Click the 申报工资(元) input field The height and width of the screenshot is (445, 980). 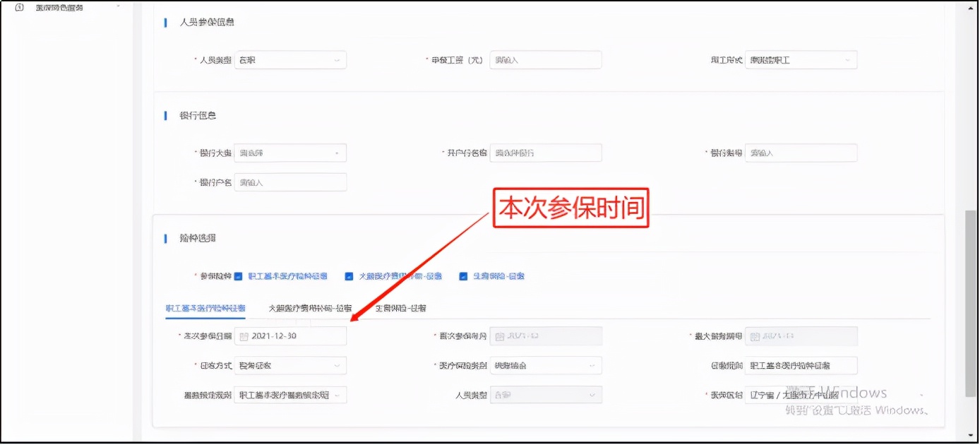click(545, 59)
